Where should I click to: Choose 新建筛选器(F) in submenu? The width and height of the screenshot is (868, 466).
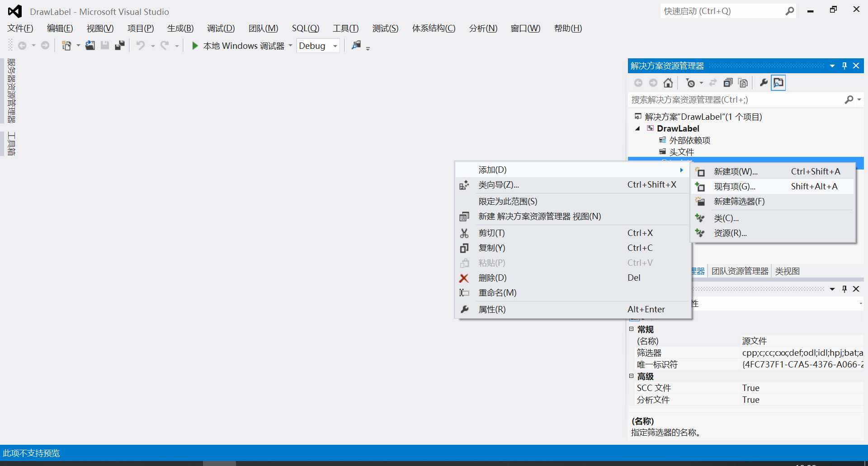click(x=773, y=202)
